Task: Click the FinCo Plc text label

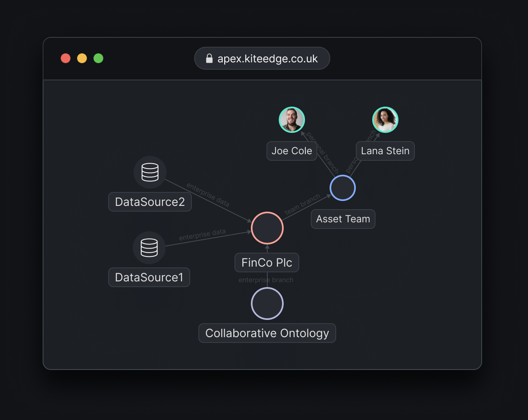Action: 266,262
